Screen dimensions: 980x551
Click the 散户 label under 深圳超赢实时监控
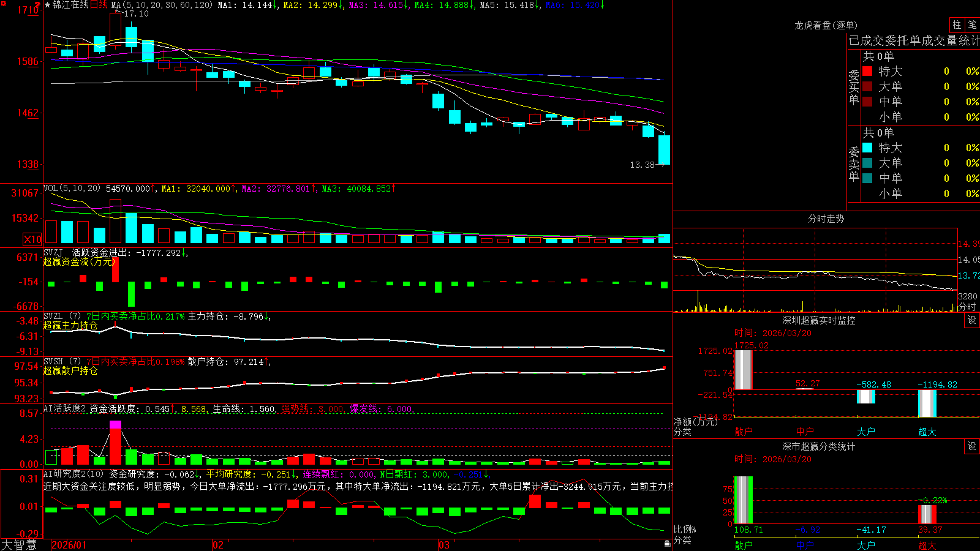coord(743,432)
